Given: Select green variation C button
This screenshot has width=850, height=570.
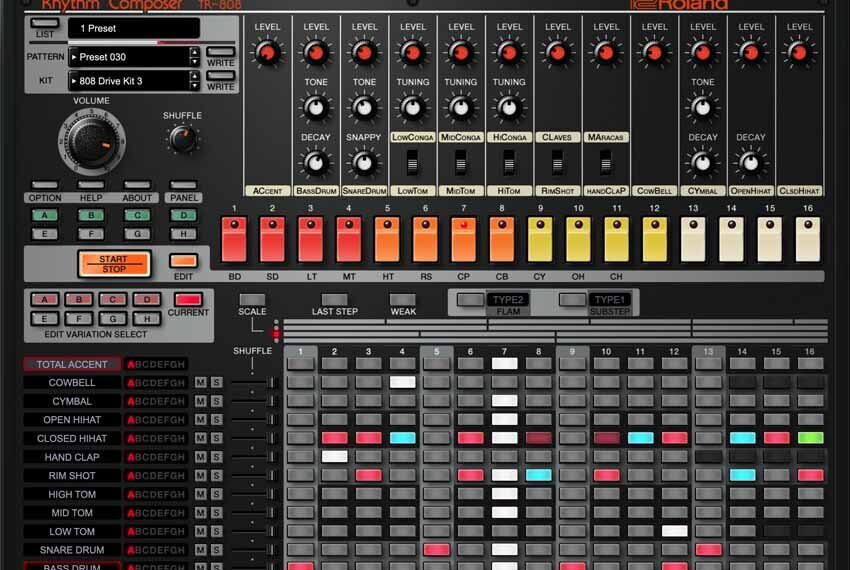Looking at the screenshot, I should tap(137, 215).
